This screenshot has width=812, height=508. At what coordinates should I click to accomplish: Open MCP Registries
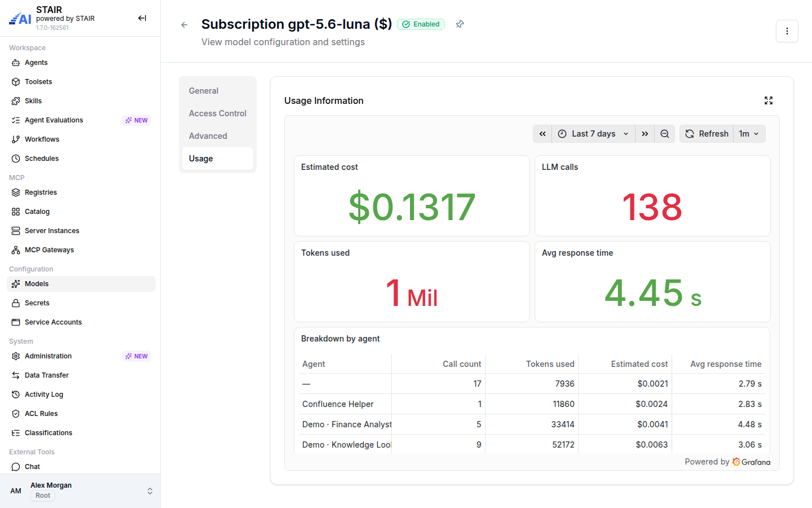[x=81, y=192]
